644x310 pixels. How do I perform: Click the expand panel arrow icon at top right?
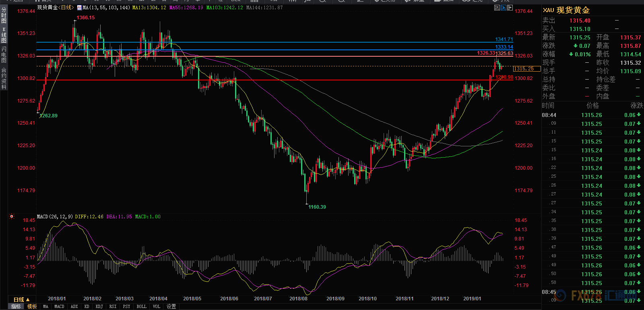(510, 8)
